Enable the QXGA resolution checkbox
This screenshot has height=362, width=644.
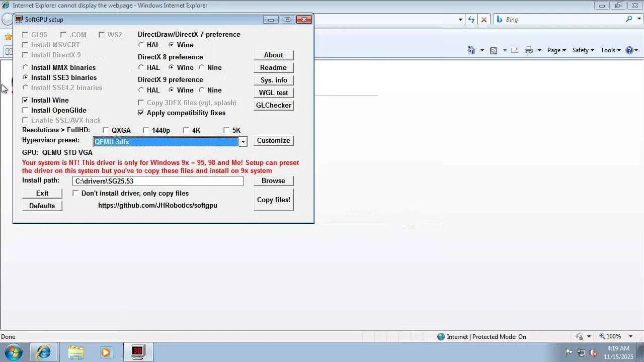click(106, 130)
